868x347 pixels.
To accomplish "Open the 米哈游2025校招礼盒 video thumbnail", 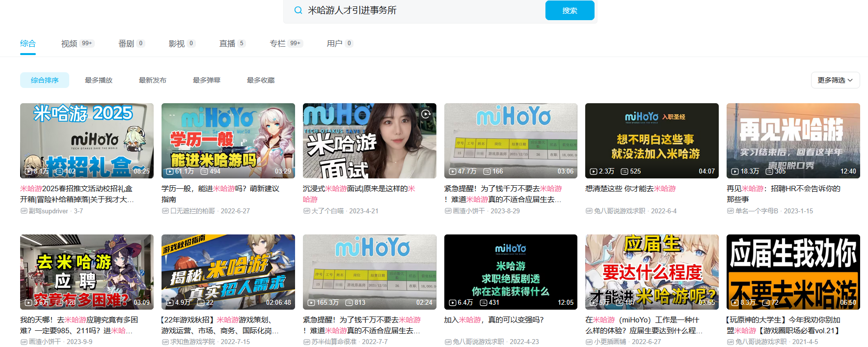I will tap(87, 141).
